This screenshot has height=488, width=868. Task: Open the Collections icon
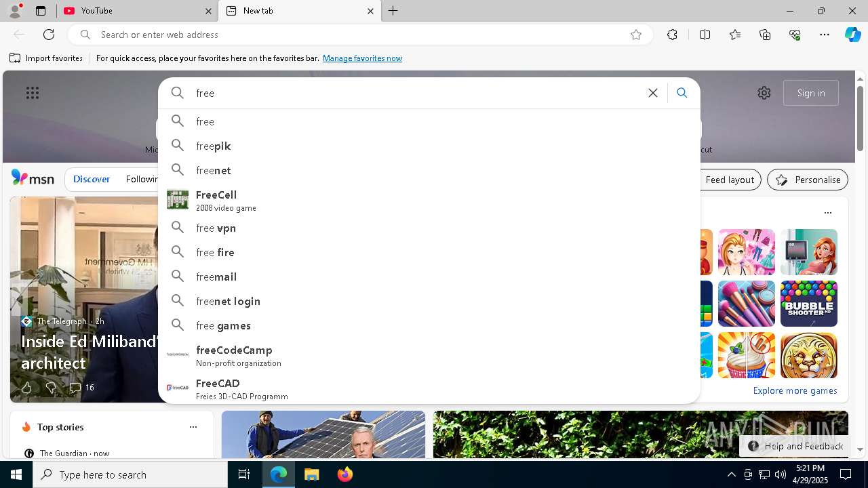(x=765, y=35)
